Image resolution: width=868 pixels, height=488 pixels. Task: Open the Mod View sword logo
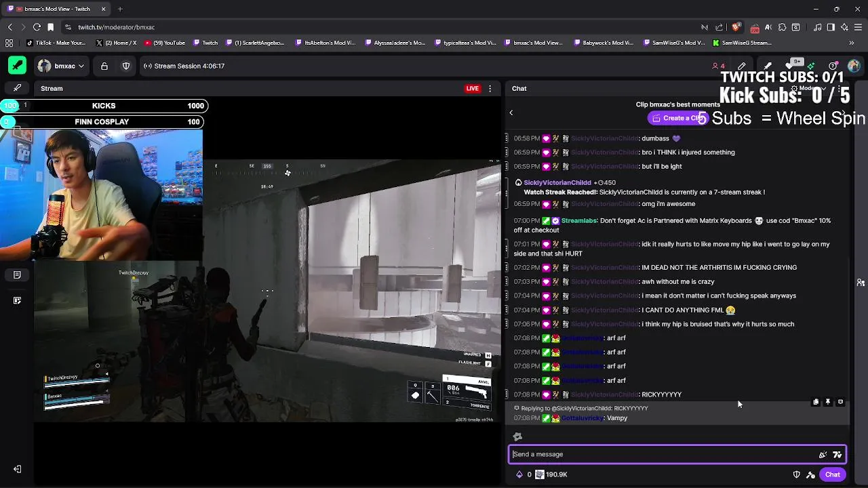coord(17,66)
